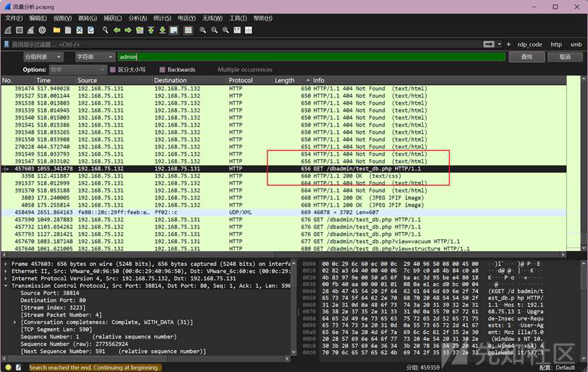Jump to the last packet
Screen dimensions: 588x372
coord(162,30)
